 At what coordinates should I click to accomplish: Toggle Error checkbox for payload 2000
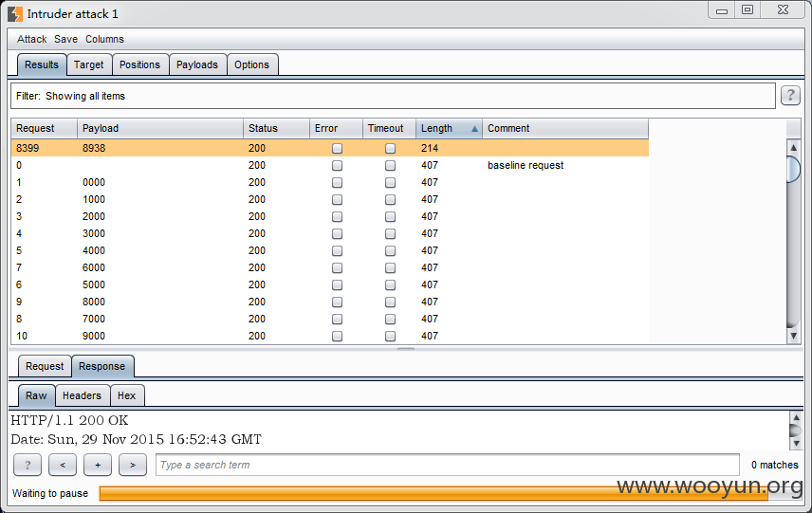337,217
